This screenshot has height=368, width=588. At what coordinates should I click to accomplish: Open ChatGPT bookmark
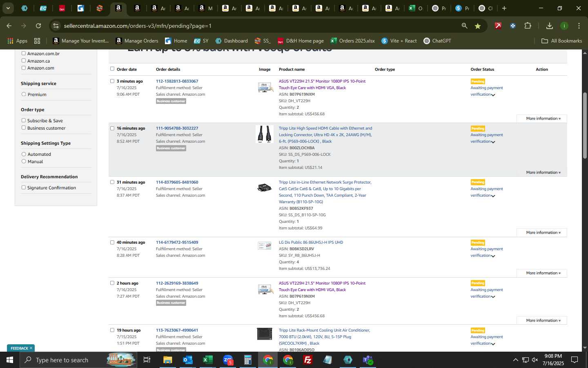click(x=437, y=41)
